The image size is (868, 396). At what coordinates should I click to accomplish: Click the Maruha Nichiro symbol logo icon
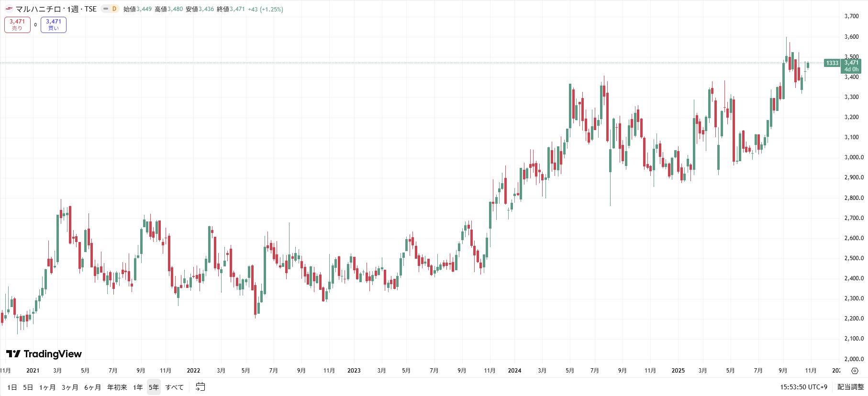[9, 9]
